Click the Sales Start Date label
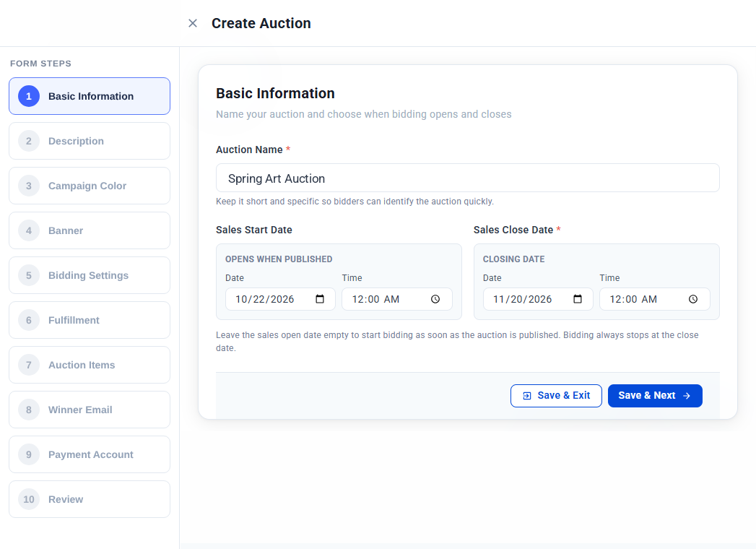The image size is (756, 549). click(254, 230)
